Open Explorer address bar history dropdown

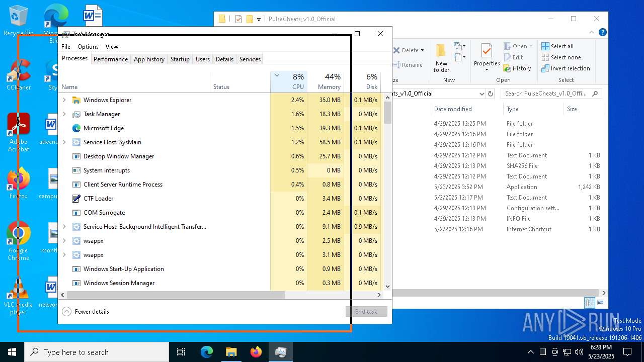click(x=482, y=94)
